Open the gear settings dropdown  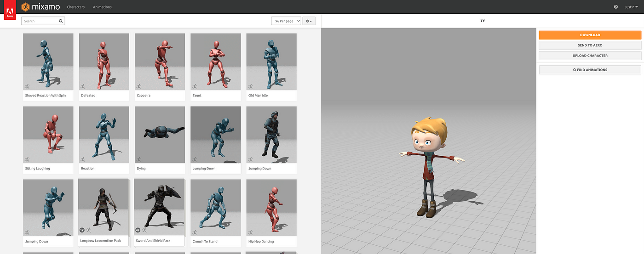(309, 21)
